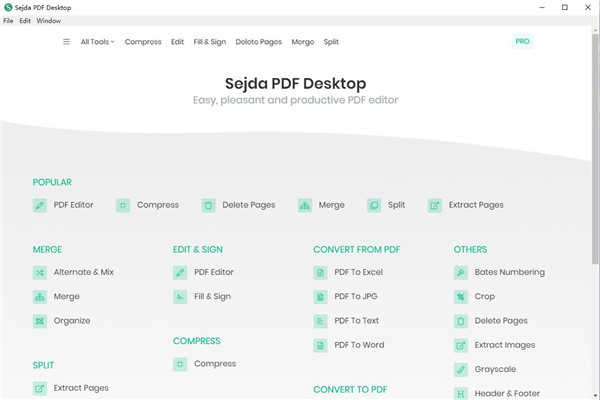Click the Bates Numbering icon

[461, 273]
